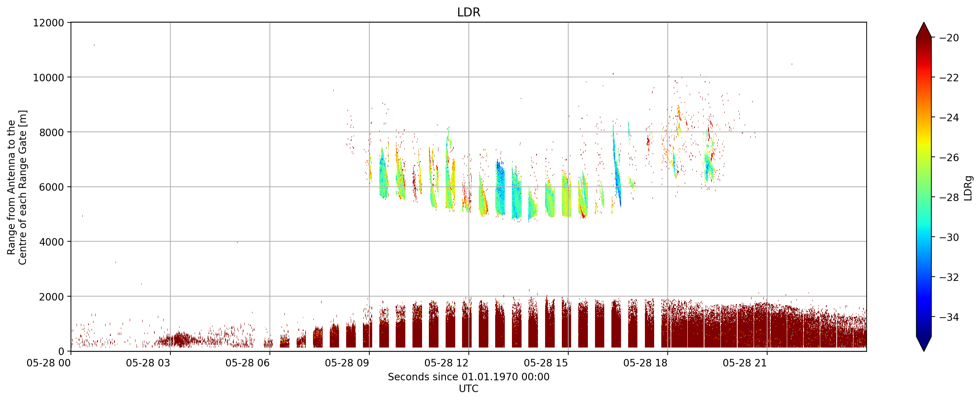The image size is (980, 401).
Task: Click 'Seconds since 01.01.1970 00:00' axis label
Action: [x=468, y=377]
